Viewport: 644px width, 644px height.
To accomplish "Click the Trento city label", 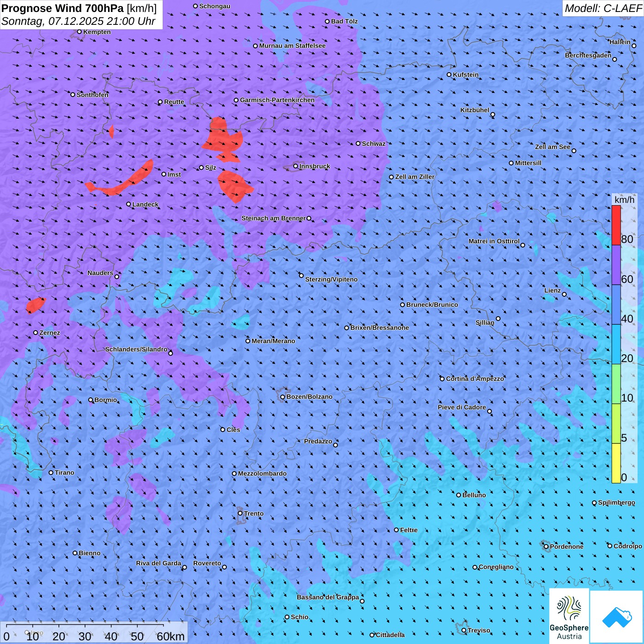I will [x=254, y=513].
